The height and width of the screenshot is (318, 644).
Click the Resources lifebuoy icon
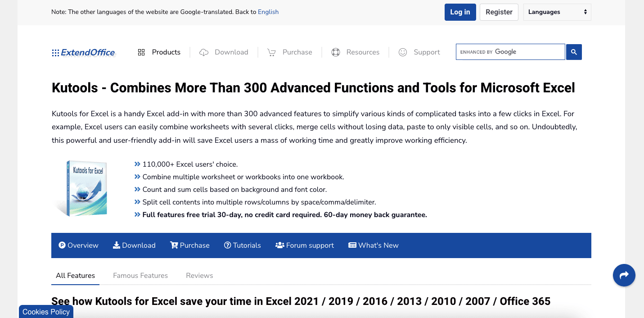pos(335,52)
